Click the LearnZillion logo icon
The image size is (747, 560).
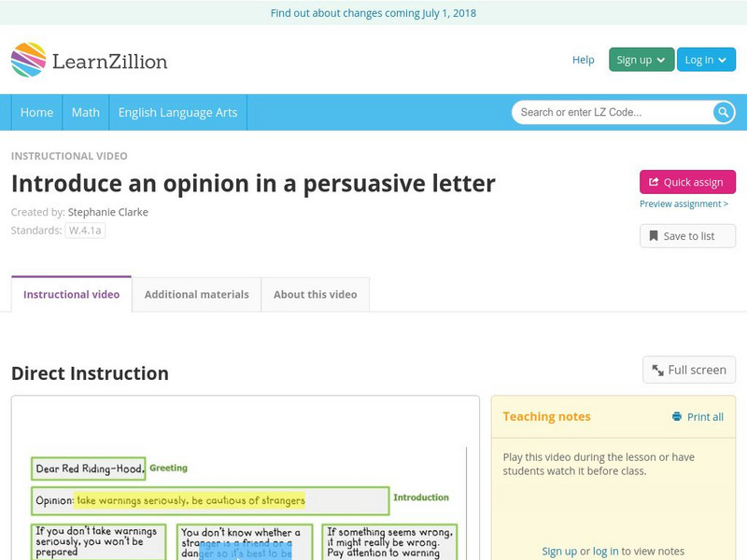pos(28,60)
